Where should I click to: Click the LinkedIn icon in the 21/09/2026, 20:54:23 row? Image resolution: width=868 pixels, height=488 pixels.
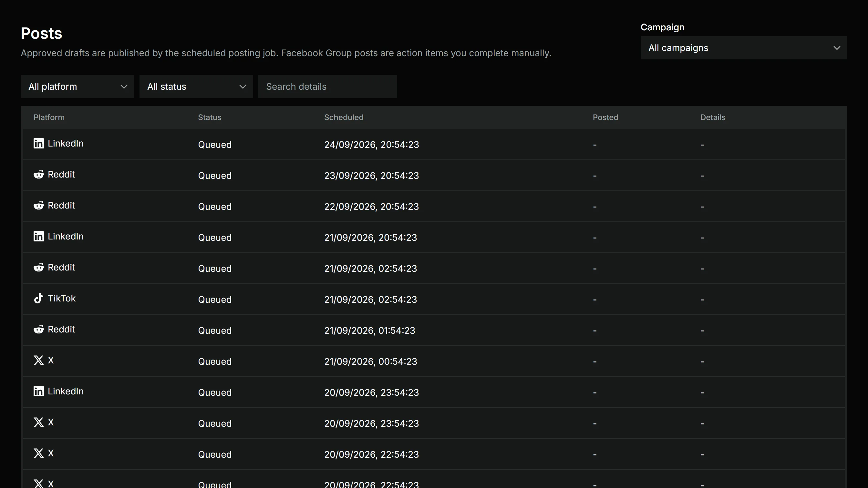tap(39, 237)
